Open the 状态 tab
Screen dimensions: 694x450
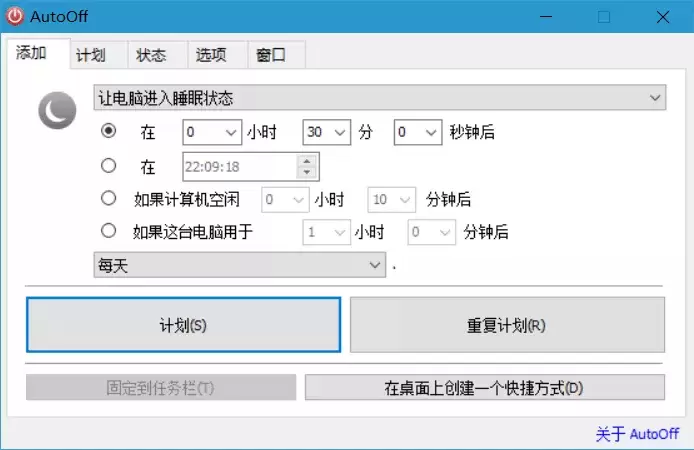pyautogui.click(x=158, y=55)
